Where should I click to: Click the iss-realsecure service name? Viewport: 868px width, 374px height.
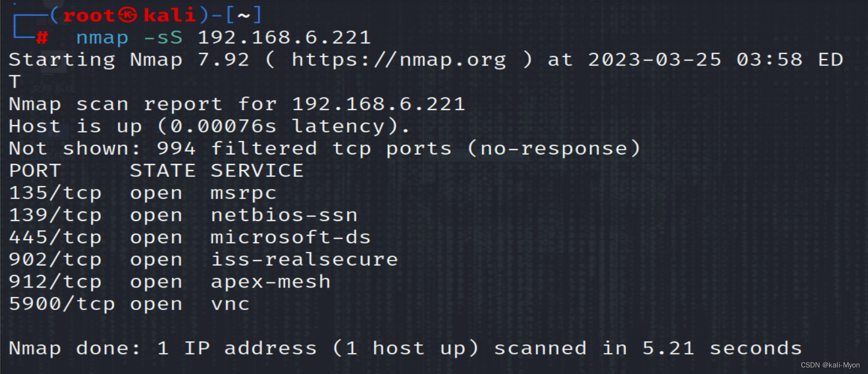point(304,260)
